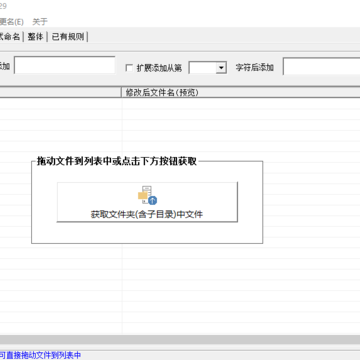
Task: Click the text field left of 扩展添加 checkbox
Action: (x=65, y=65)
